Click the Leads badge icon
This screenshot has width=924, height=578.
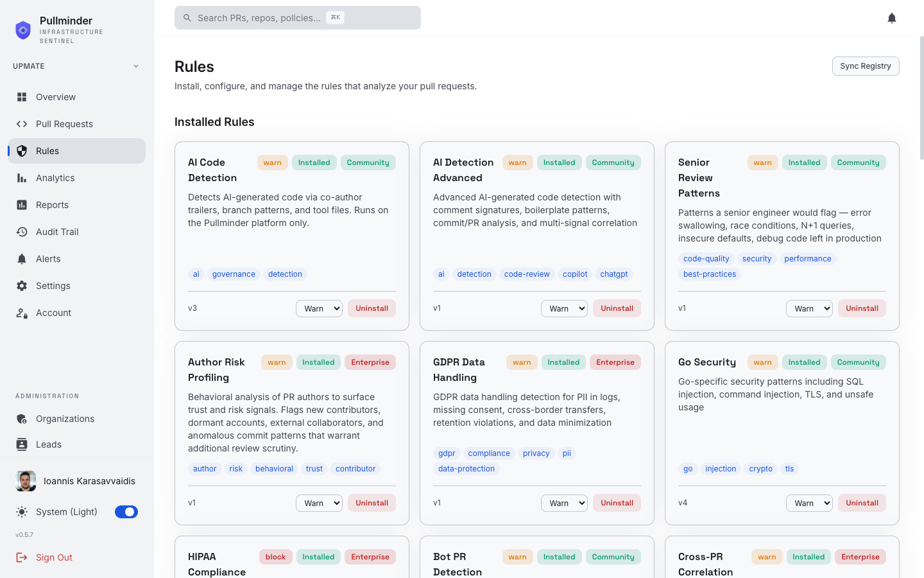click(x=22, y=444)
